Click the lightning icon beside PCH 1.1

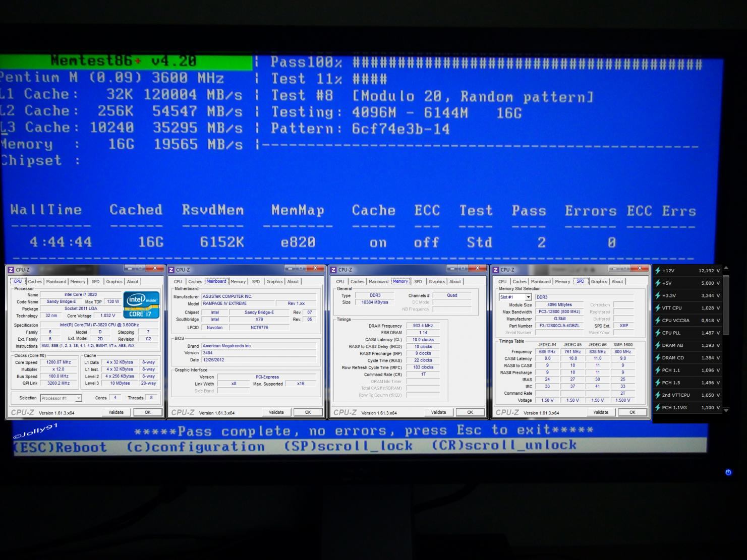click(x=658, y=370)
